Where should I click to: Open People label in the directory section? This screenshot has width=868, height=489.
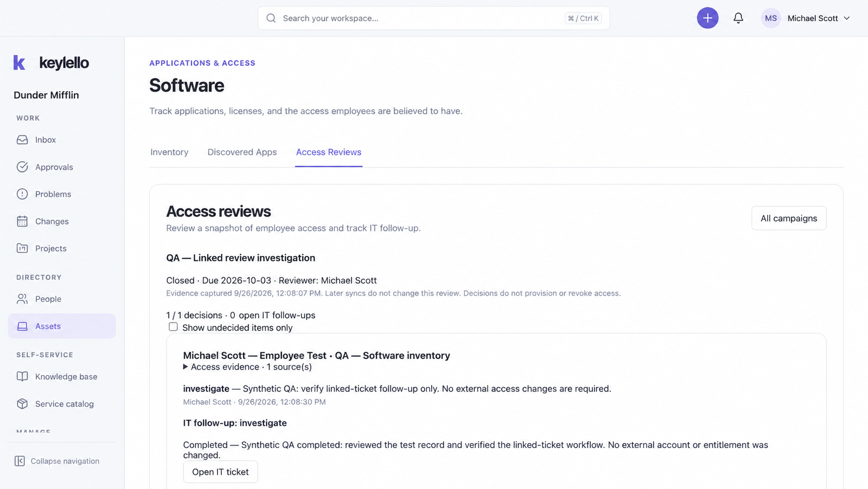(48, 299)
